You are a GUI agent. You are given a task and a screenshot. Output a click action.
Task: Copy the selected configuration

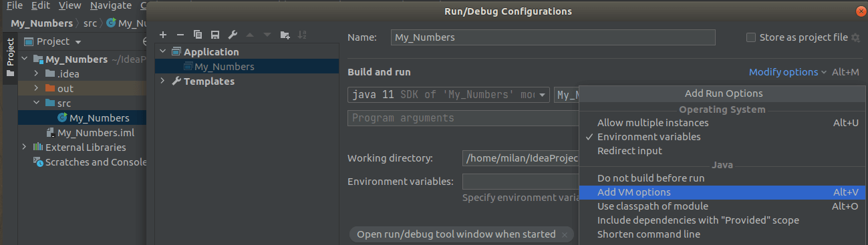[x=197, y=35]
